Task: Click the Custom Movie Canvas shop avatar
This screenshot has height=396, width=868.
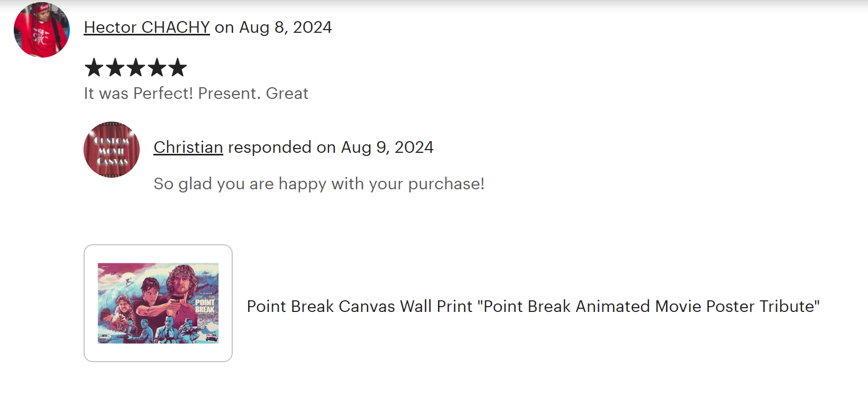Action: 112,150
